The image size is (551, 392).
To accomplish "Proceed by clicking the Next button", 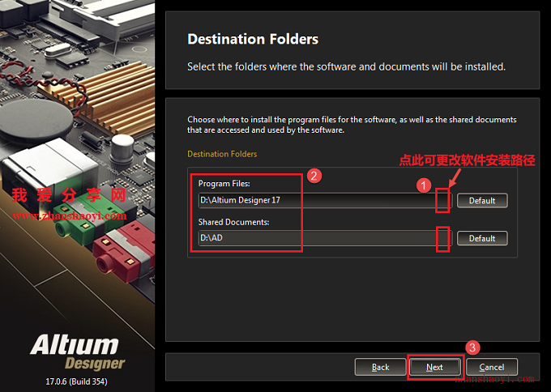I will tap(434, 367).
